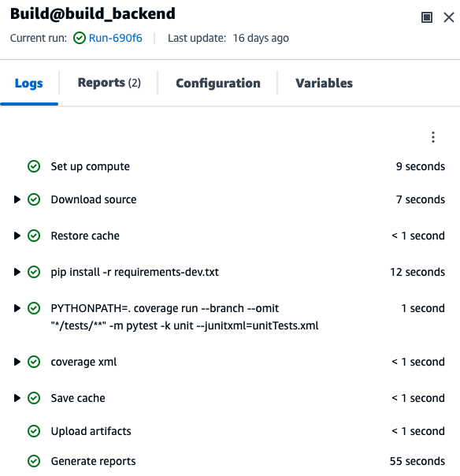This screenshot has width=460, height=476.
Task: Select the Download source step label
Action: (x=94, y=199)
